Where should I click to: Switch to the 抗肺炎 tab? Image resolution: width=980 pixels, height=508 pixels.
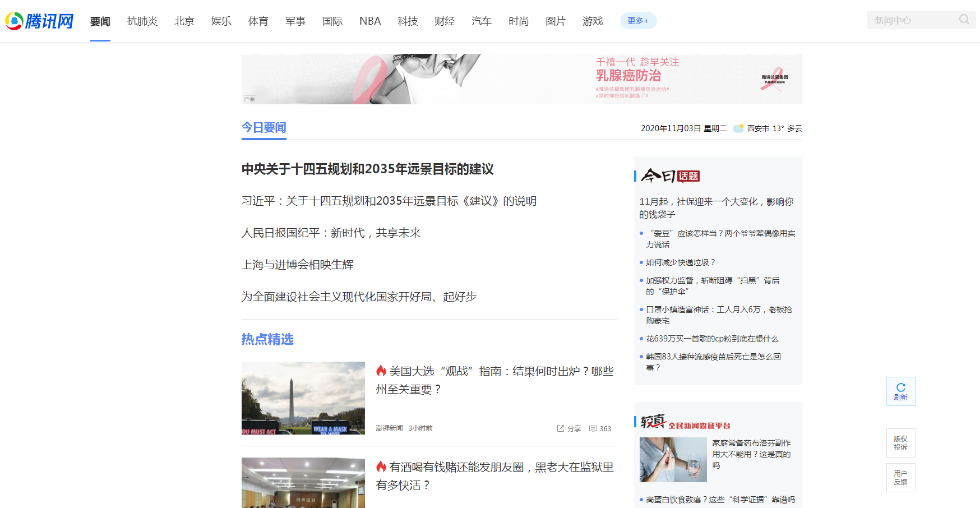coord(142,21)
